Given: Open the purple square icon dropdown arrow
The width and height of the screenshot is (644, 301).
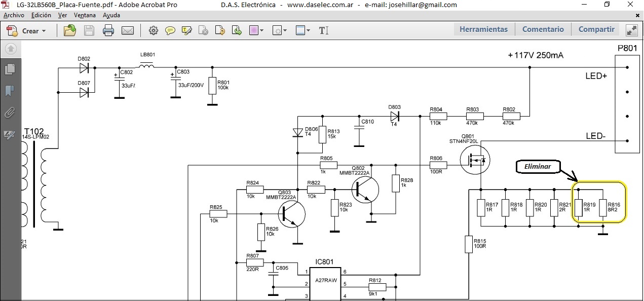Looking at the screenshot, I should click(x=262, y=31).
